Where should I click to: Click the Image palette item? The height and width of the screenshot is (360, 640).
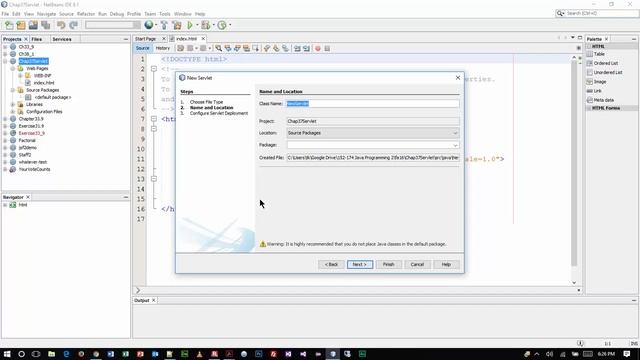600,82
